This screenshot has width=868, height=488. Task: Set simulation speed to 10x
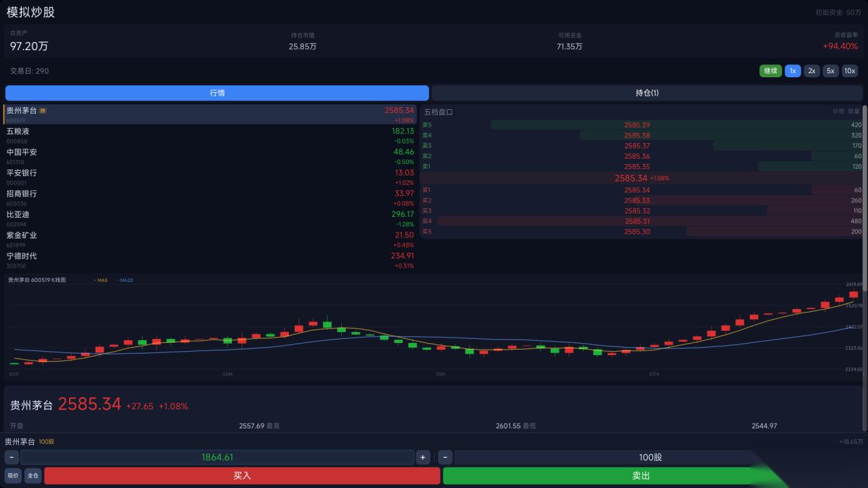click(x=850, y=71)
